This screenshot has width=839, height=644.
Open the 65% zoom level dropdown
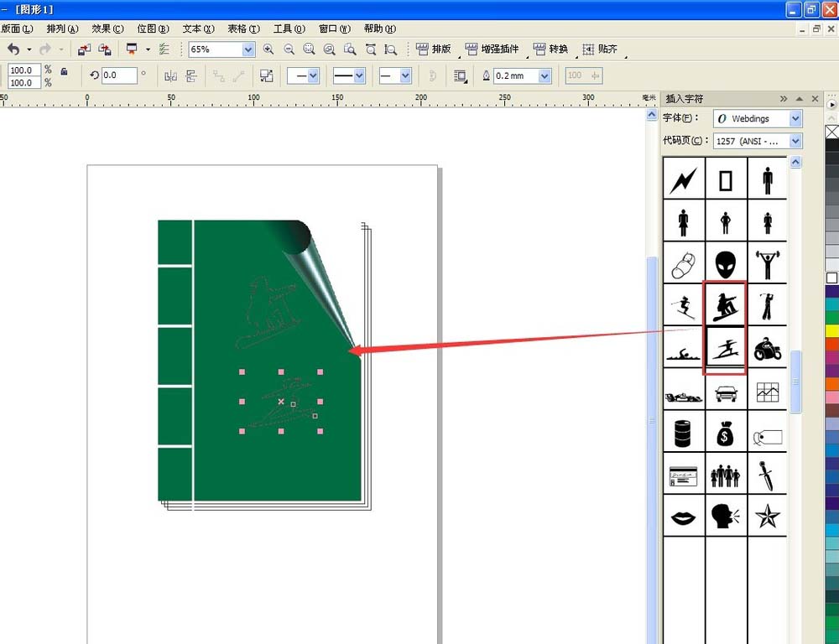pyautogui.click(x=248, y=49)
